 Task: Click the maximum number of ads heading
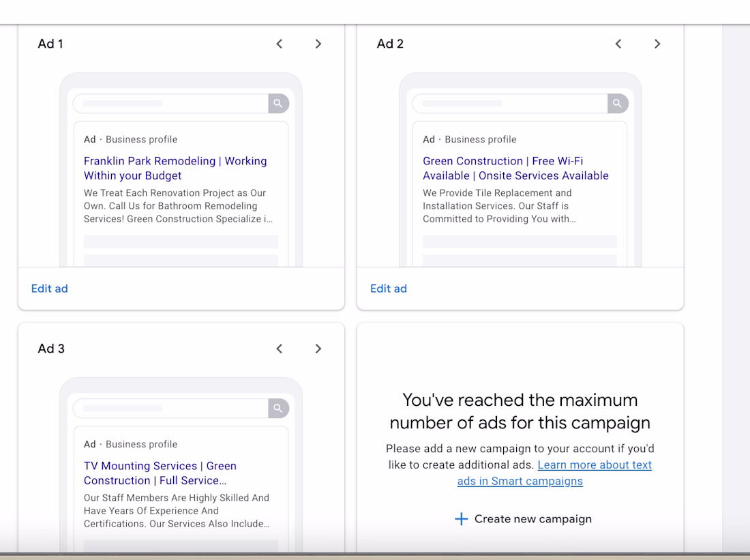point(520,411)
